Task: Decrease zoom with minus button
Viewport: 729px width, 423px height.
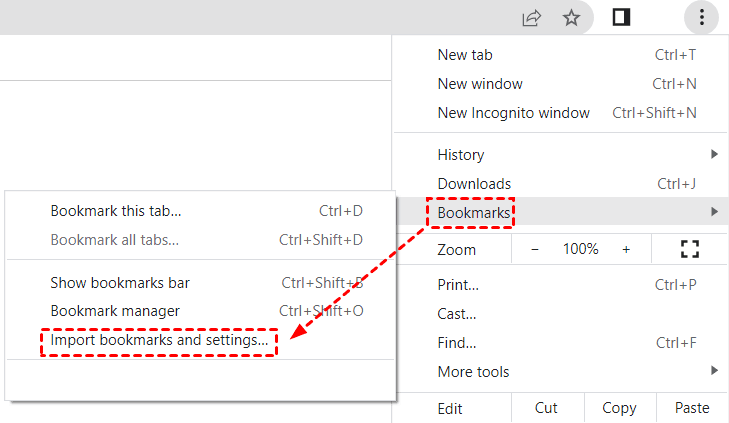Action: [x=535, y=250]
